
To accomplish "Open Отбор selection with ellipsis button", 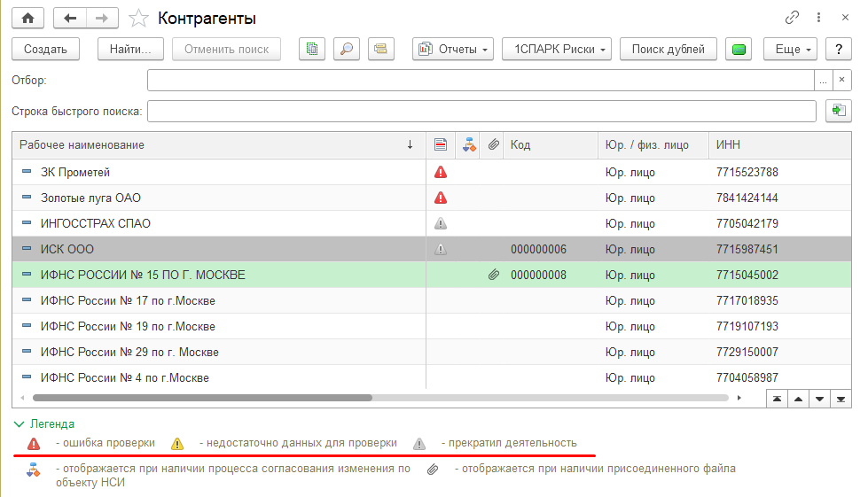I will [823, 80].
